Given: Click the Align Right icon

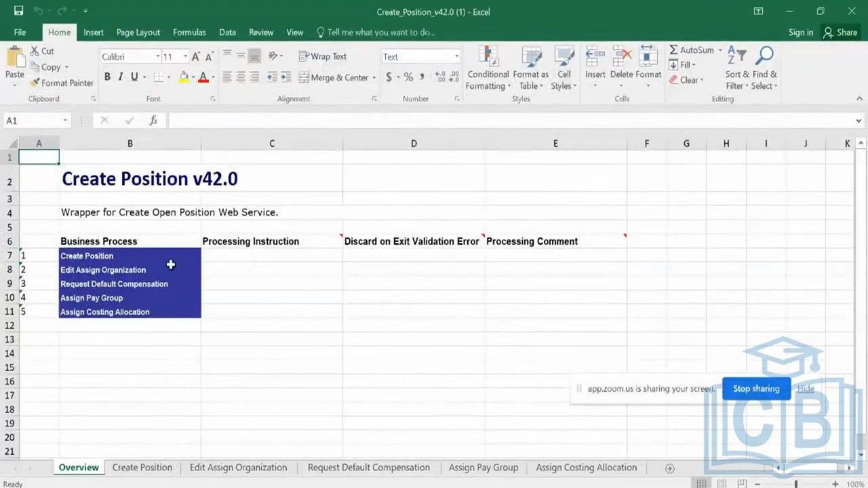Looking at the screenshot, I should pyautogui.click(x=254, y=77).
